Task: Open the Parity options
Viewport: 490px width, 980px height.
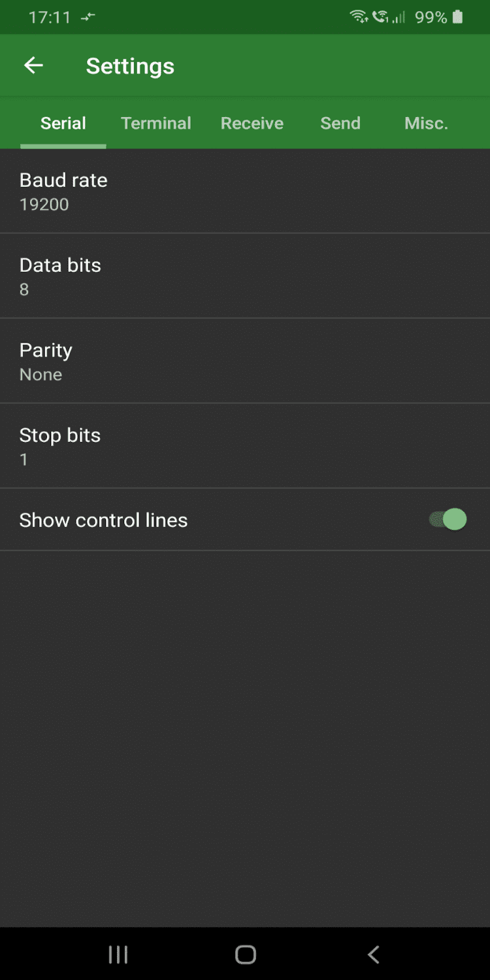Action: (x=245, y=361)
